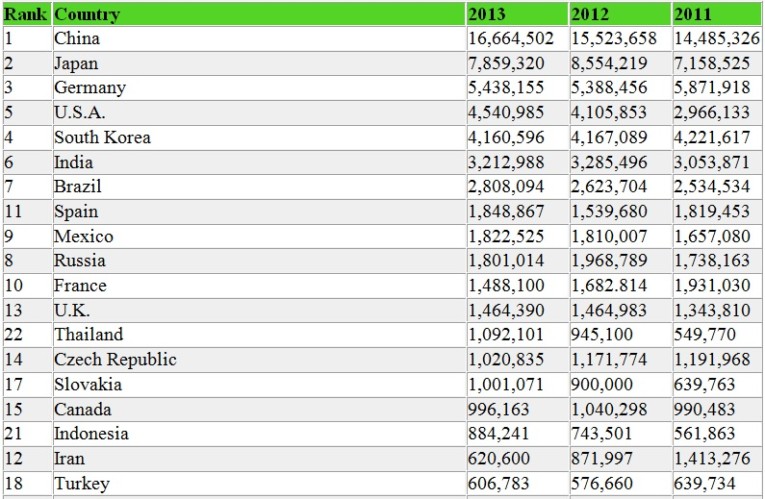Click U.S.A. 2012 value 4,105,853

tap(612, 113)
